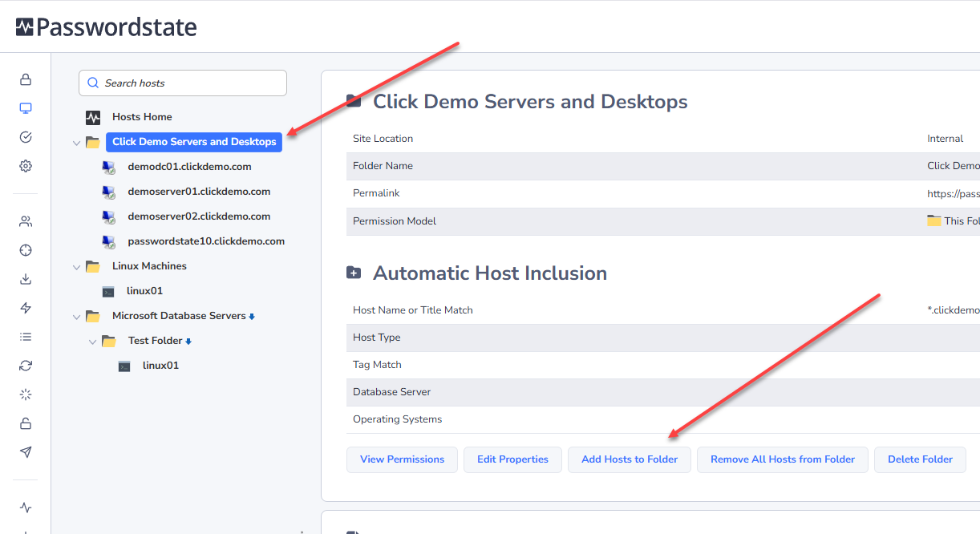
Task: Click the demodc01.clickdemo.com computer icon
Action: (x=109, y=168)
